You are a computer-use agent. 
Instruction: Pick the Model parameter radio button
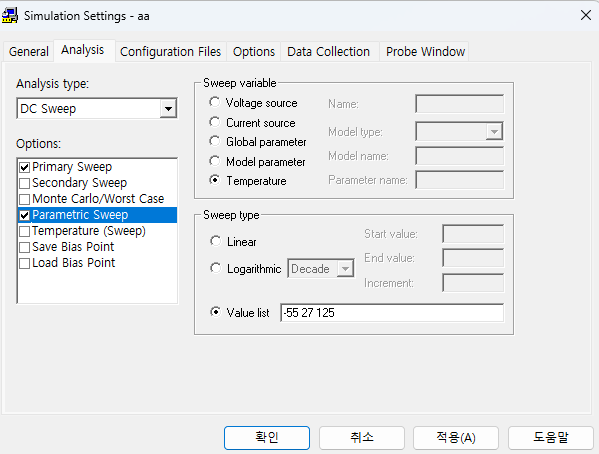point(215,161)
